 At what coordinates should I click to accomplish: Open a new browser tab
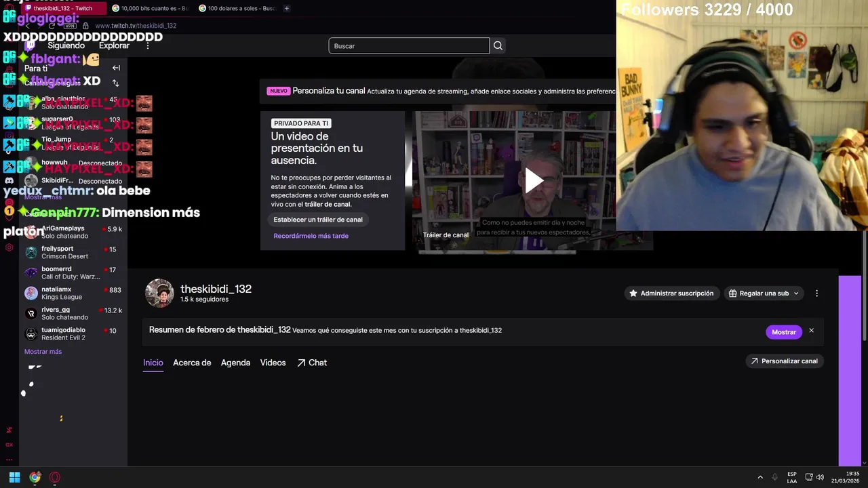(287, 8)
